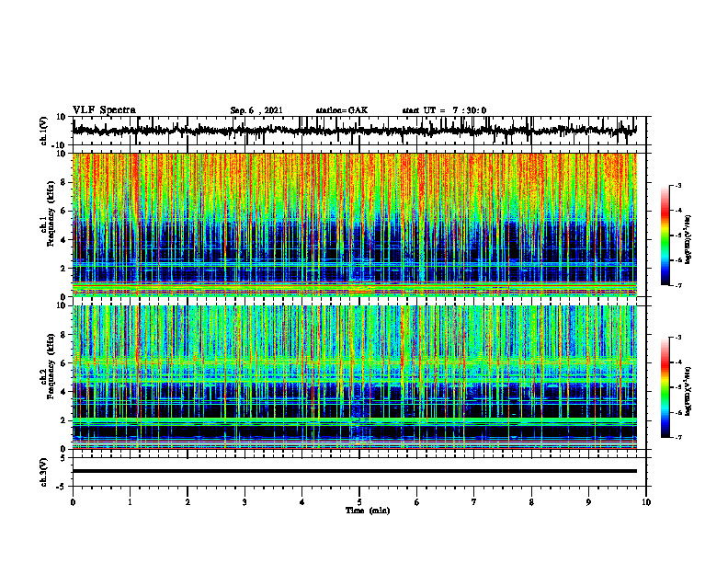Click the "-5" tick on ch.3(V) axis
This screenshot has height=563, width=728.
[x=62, y=487]
